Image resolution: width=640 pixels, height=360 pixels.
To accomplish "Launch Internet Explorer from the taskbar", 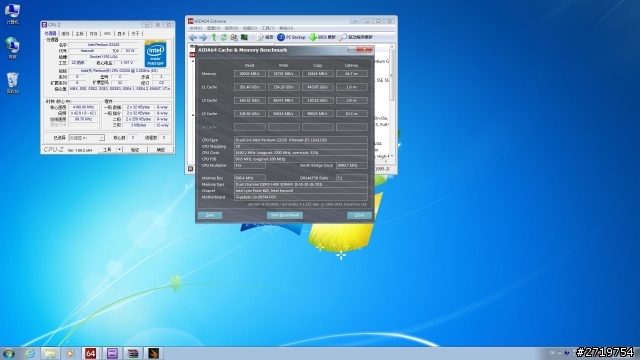I will (30, 353).
